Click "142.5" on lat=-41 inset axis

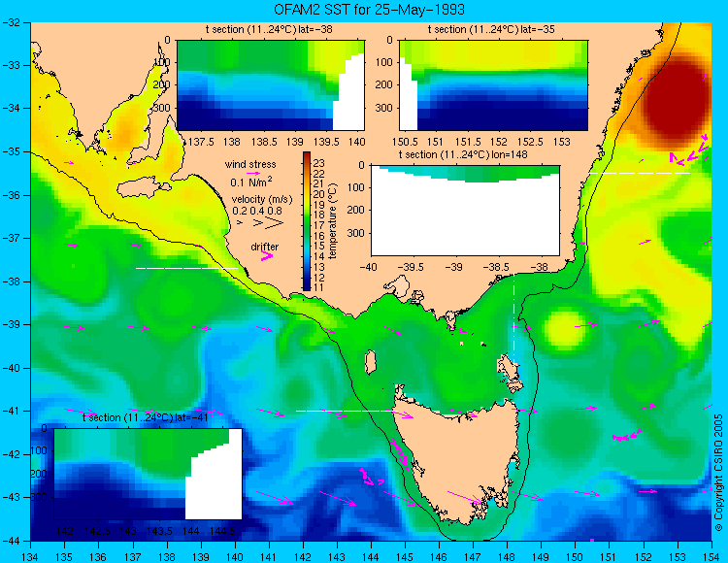pyautogui.click(x=97, y=531)
